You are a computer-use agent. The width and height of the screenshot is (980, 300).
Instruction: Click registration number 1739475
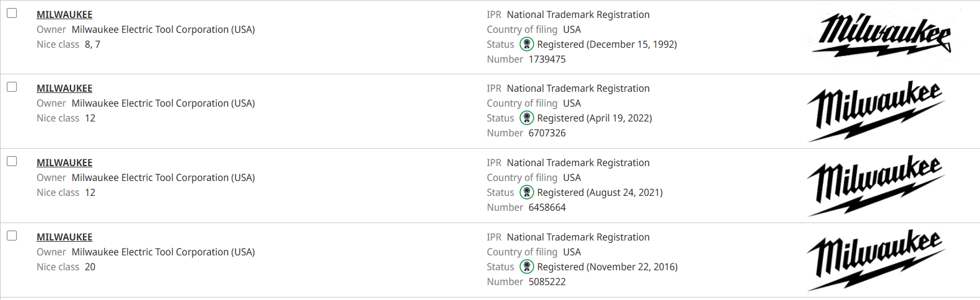547,59
